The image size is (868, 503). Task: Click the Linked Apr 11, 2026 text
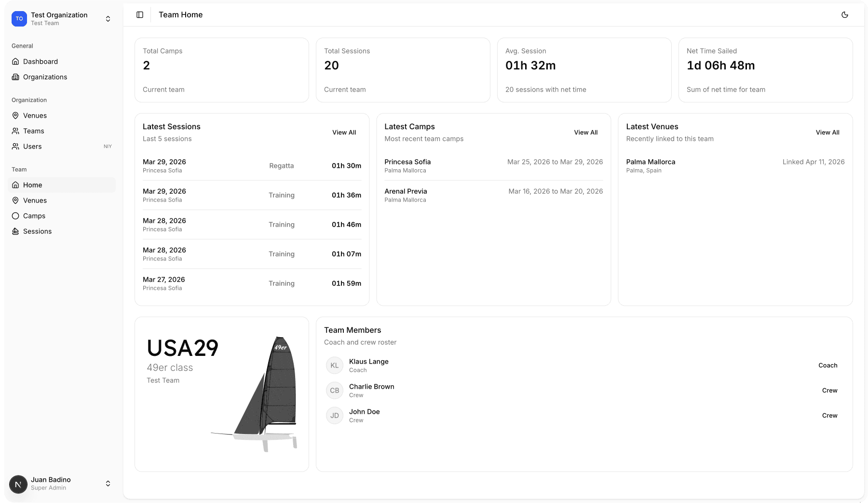pyautogui.click(x=814, y=162)
